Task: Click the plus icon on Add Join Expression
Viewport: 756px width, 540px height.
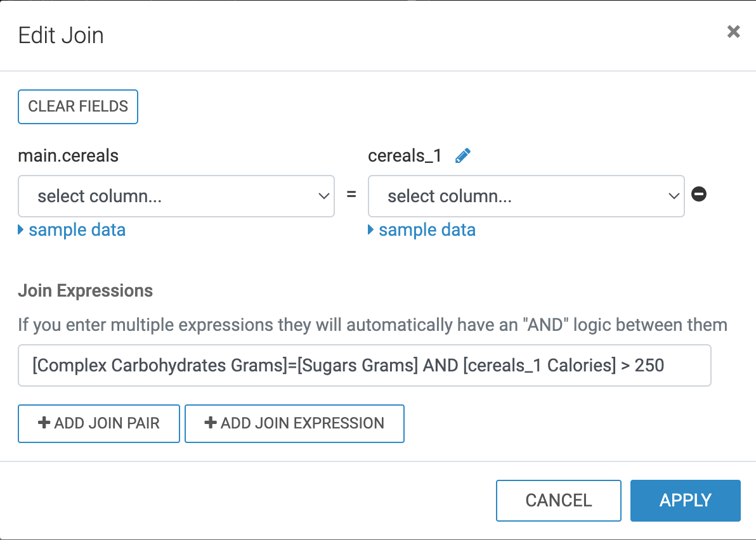Action: [211, 423]
